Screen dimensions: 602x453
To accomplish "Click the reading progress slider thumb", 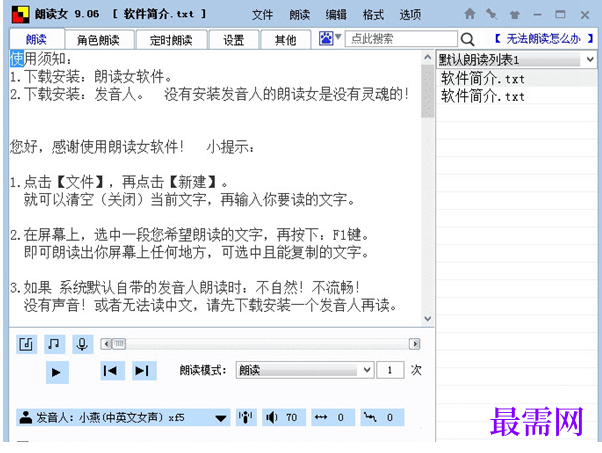I will pos(119,344).
